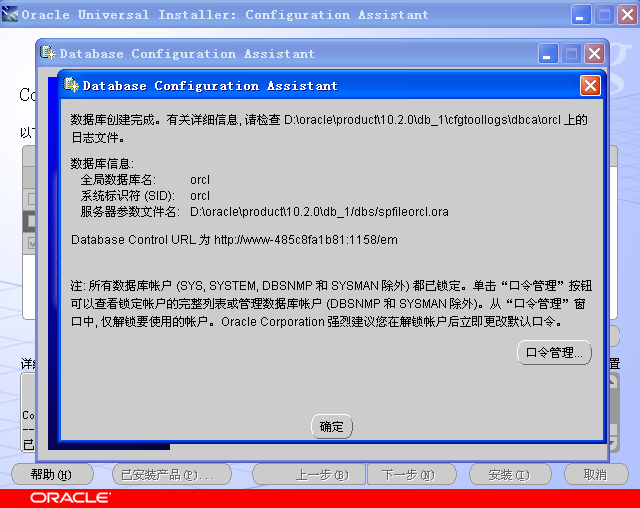Viewport: 640px width, 508px height.
Task: Click the note starting 注: 所有数据库帐户
Action: [x=331, y=304]
